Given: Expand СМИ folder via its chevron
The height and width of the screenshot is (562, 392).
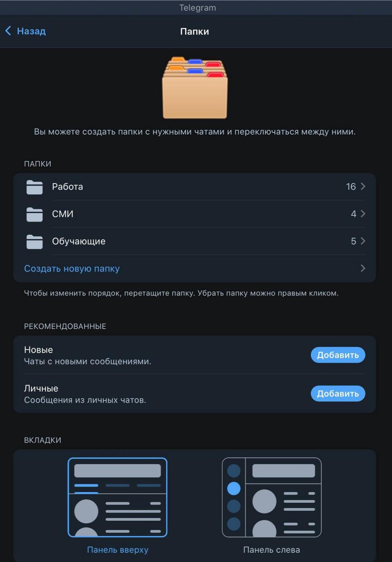Looking at the screenshot, I should tap(363, 214).
